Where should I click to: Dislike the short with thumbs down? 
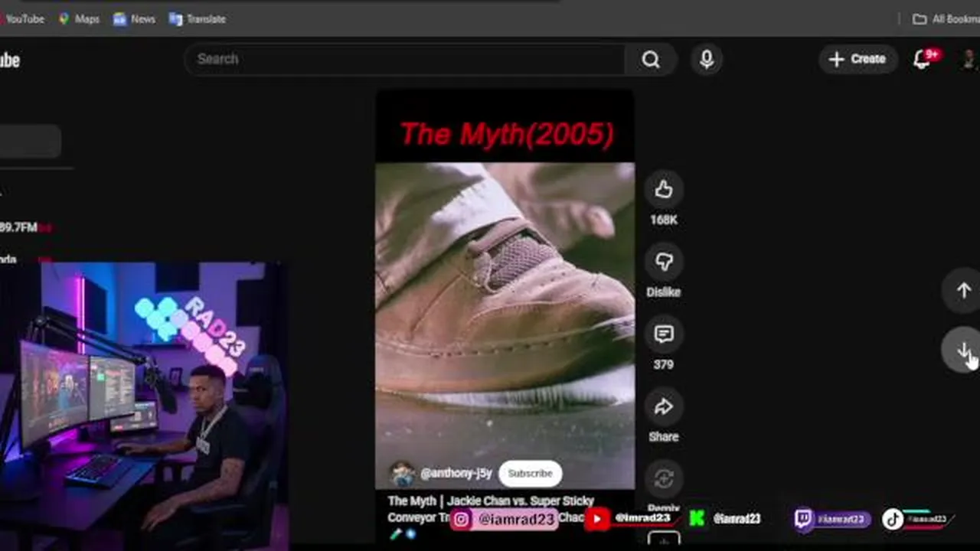(664, 262)
